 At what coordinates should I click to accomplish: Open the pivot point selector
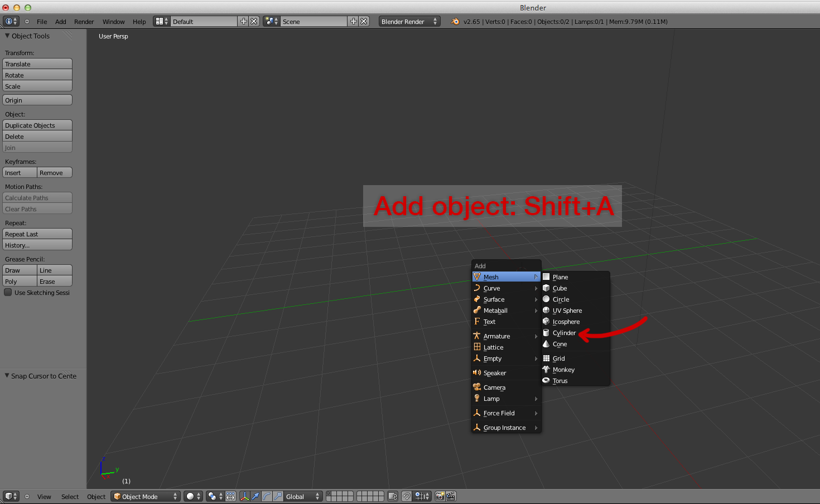[214, 496]
